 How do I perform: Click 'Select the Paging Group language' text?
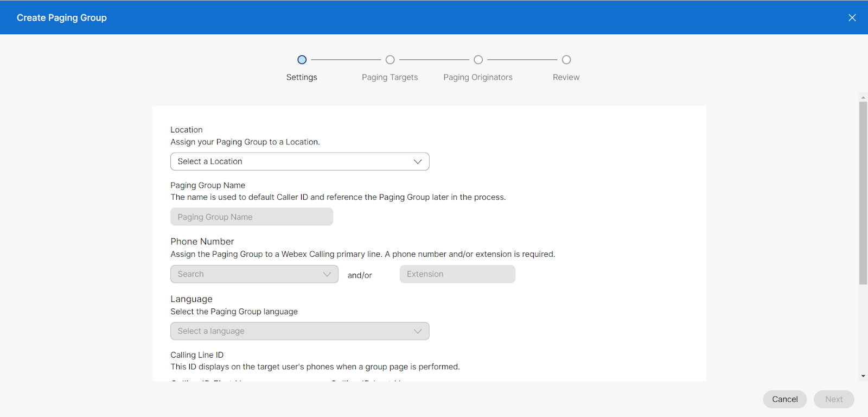pyautogui.click(x=234, y=312)
